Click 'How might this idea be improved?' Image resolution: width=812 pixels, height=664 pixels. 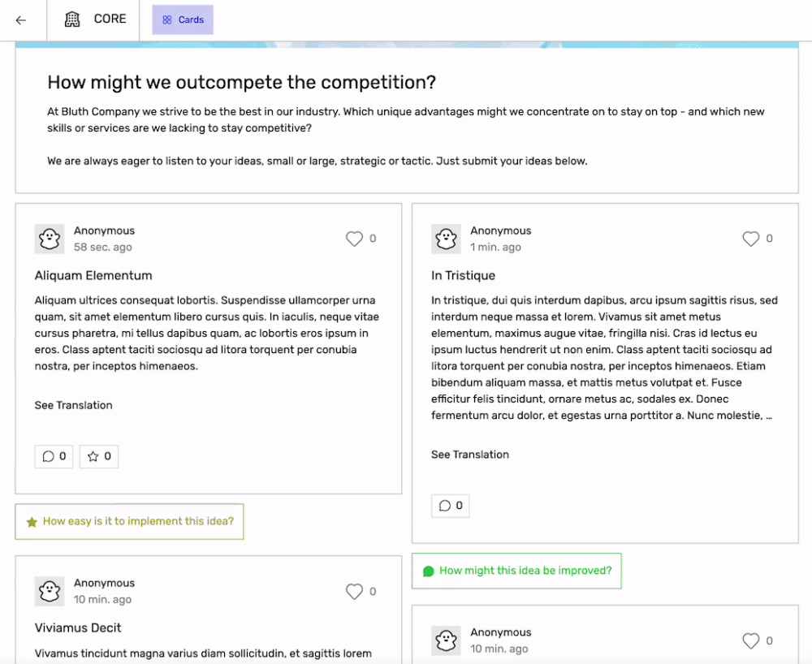[516, 571]
